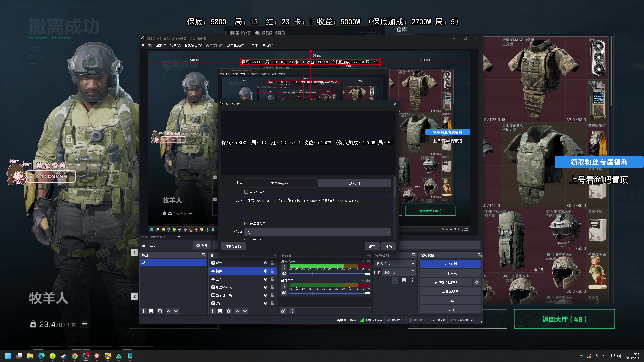Move source down arrow in sources panel
Image resolution: width=644 pixels, height=362 pixels.
click(245, 311)
